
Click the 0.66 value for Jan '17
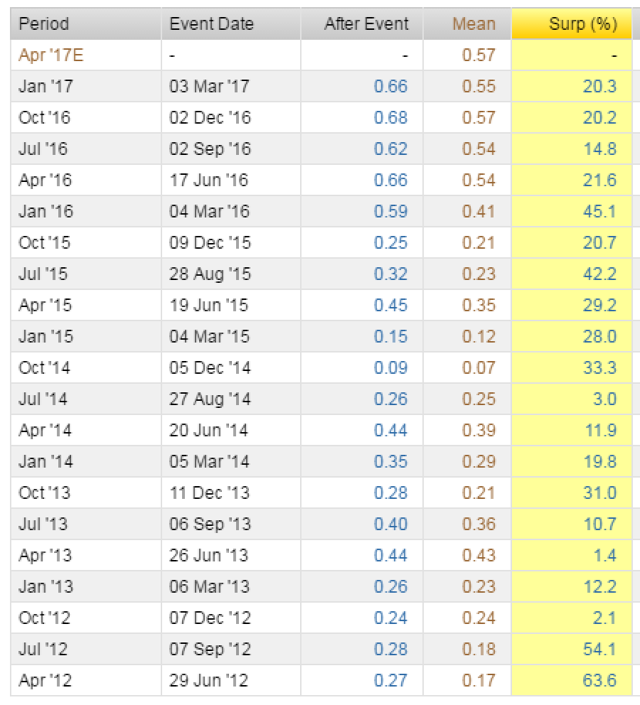coord(390,86)
